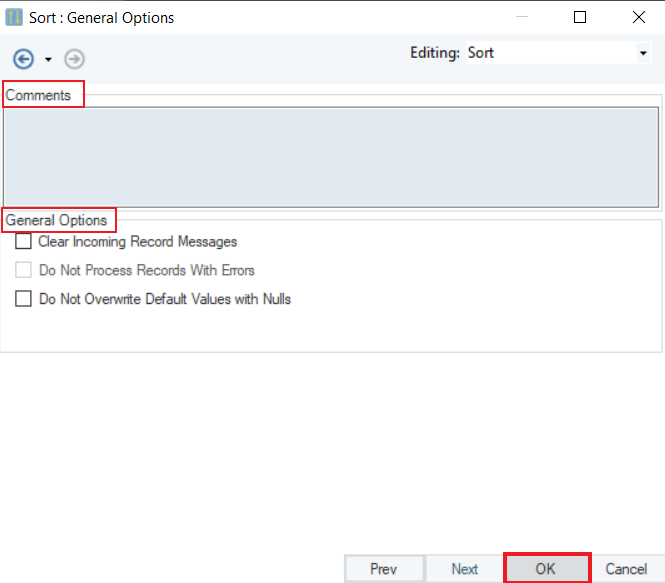665x583 pixels.
Task: Click the Comments group label
Action: pyautogui.click(x=38, y=95)
